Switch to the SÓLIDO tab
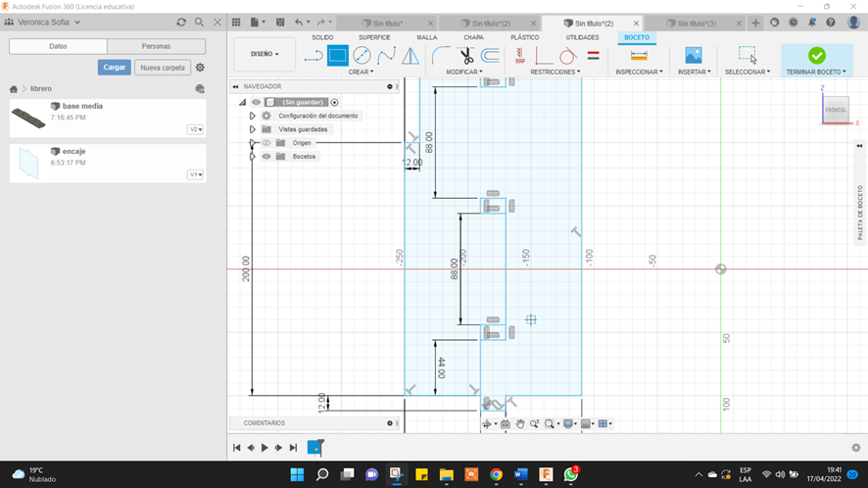Image resolution: width=868 pixels, height=488 pixels. 322,37
